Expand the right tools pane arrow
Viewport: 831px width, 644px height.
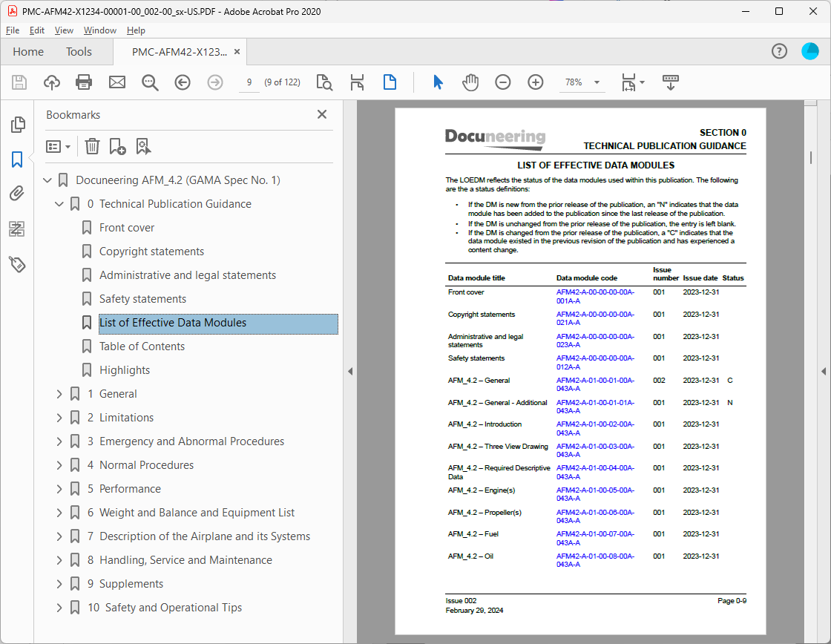click(823, 372)
